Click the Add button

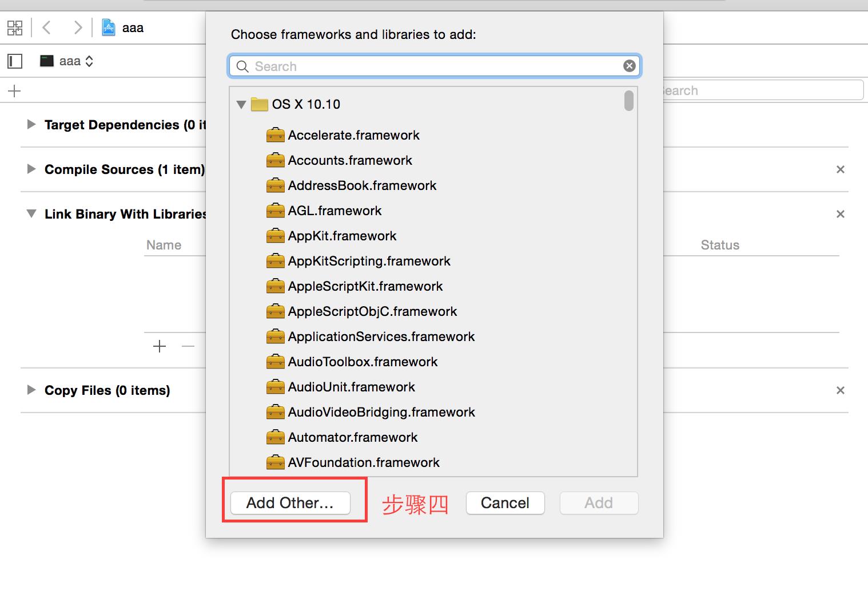tap(599, 503)
